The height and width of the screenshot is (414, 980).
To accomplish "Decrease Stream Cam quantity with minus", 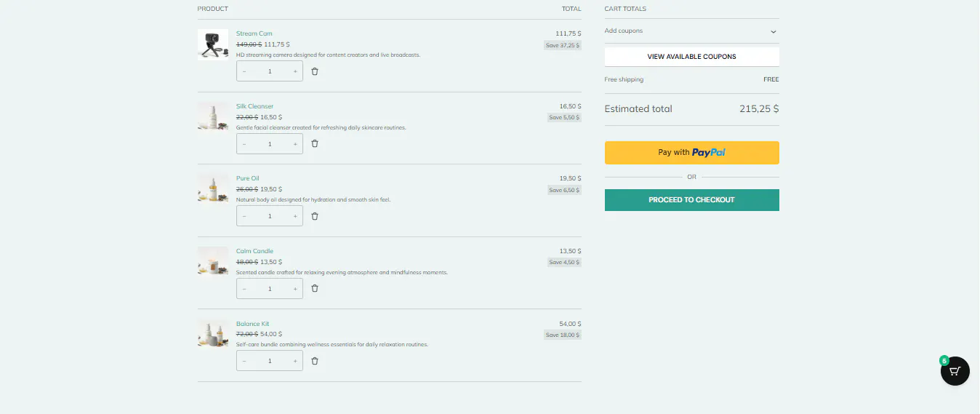I will 244,71.
